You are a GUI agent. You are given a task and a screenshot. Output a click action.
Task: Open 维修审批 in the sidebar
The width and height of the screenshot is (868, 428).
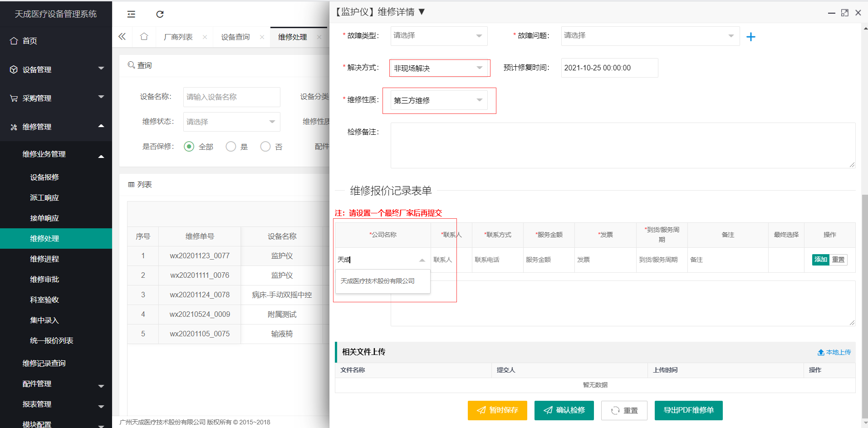click(44, 279)
